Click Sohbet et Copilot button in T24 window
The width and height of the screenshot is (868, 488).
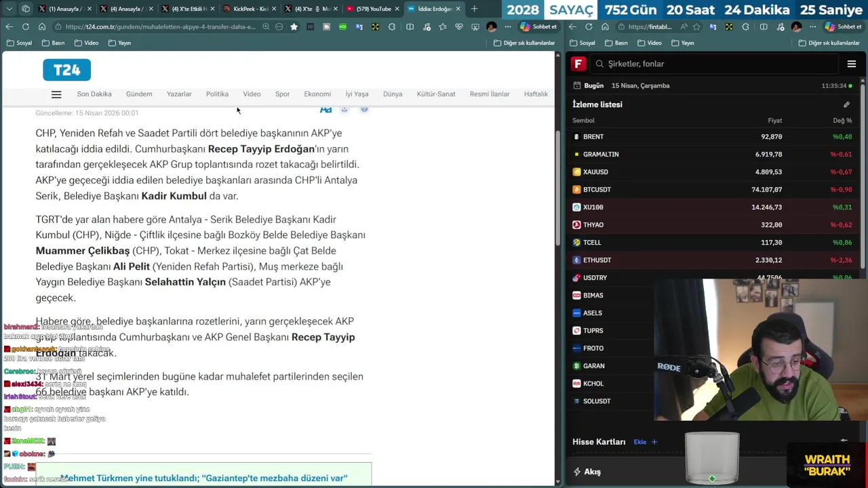pos(539,26)
